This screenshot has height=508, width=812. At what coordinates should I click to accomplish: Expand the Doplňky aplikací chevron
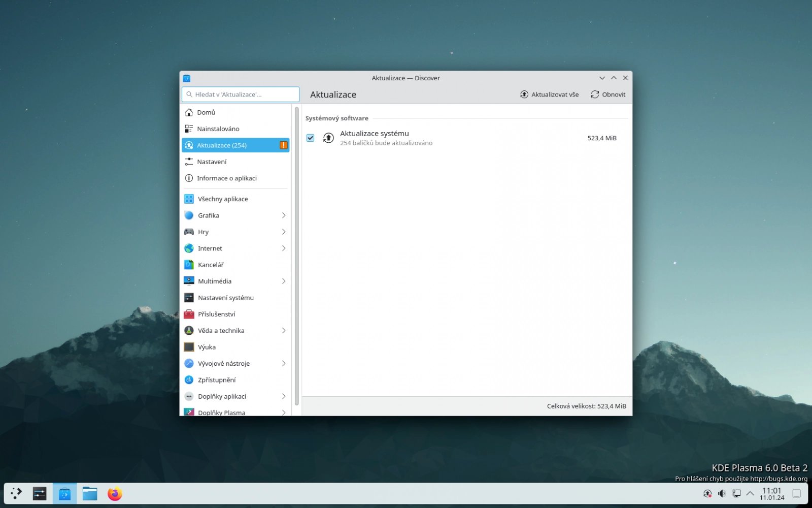[x=284, y=396]
